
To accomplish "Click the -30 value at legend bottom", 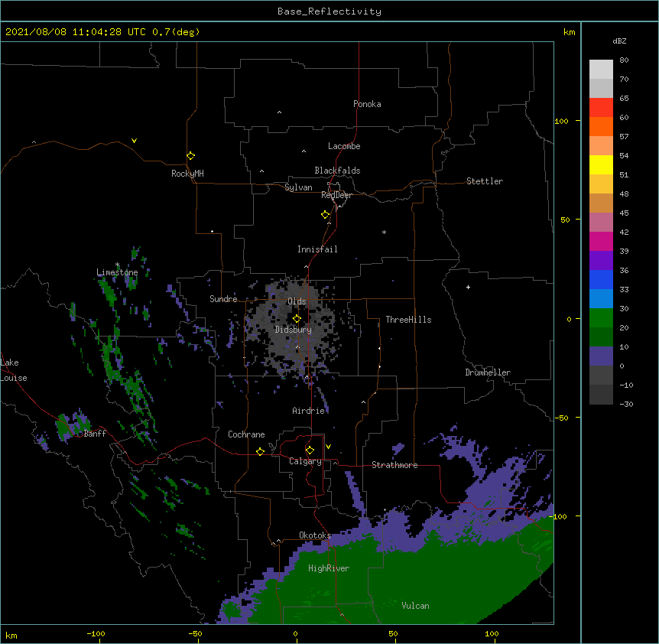I will [626, 404].
